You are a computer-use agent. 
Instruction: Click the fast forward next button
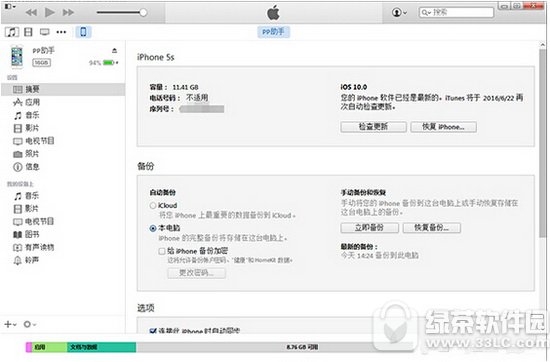(x=68, y=13)
